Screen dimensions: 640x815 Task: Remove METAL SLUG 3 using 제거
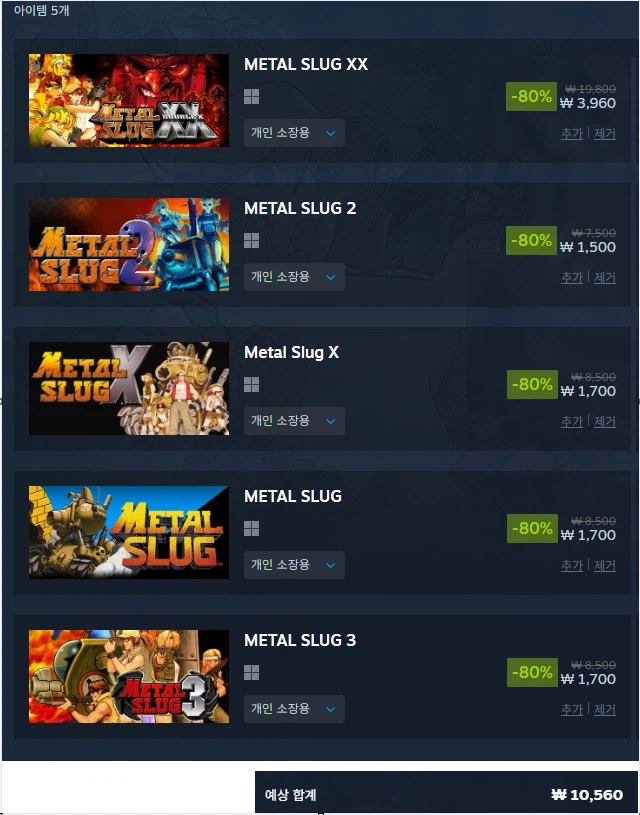(x=605, y=709)
